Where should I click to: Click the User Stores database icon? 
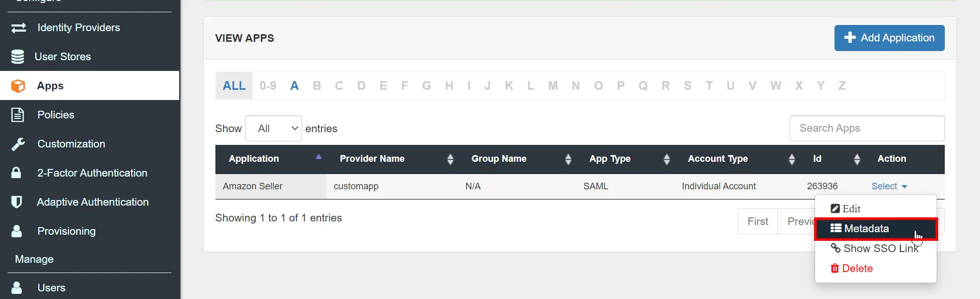(18, 57)
